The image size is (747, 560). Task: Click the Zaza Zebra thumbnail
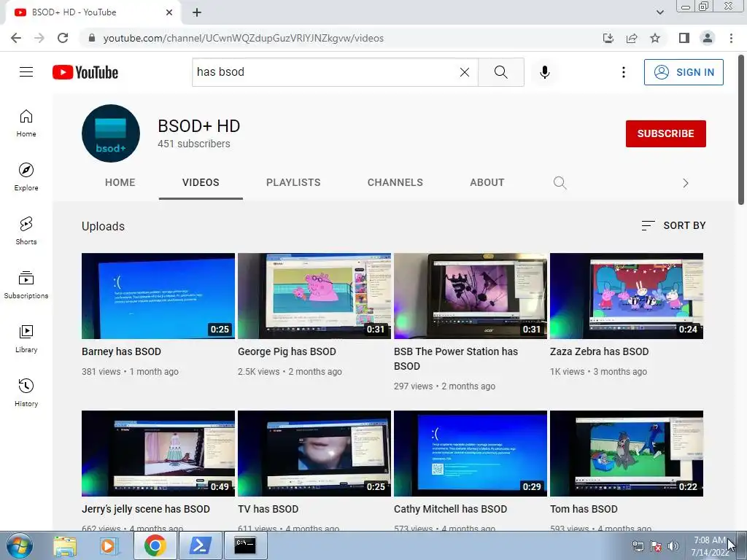click(627, 296)
